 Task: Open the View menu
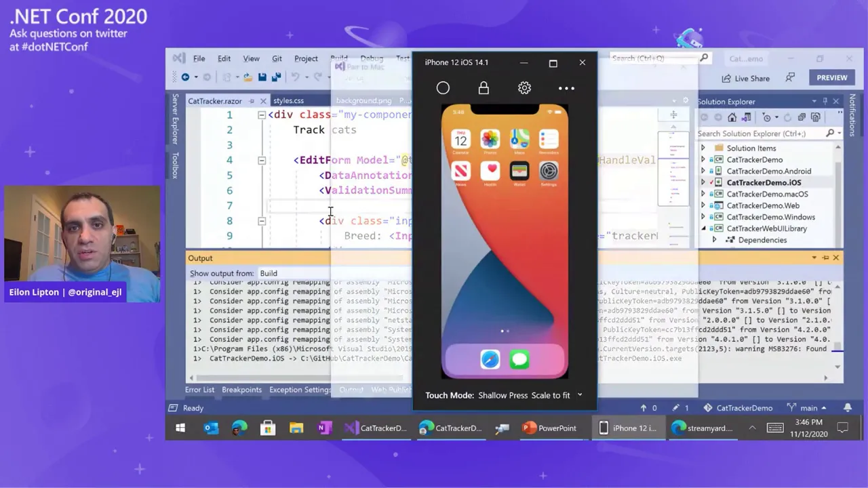tap(251, 58)
